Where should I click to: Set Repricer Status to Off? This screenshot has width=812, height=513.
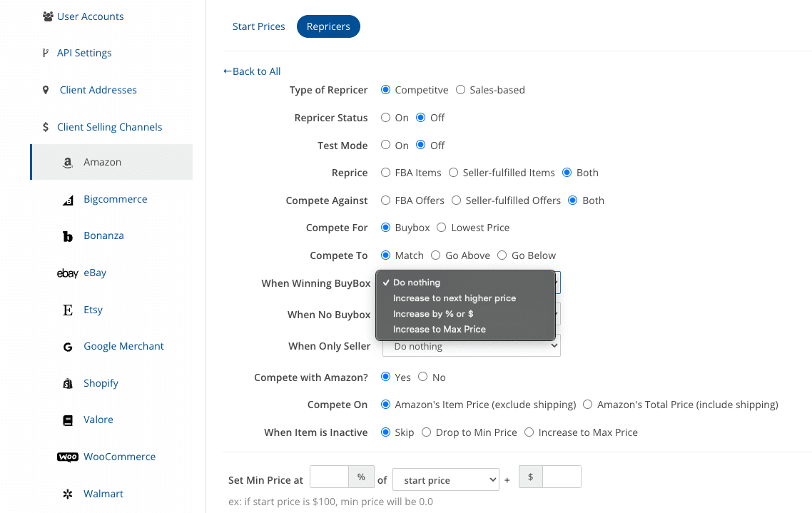pos(420,118)
